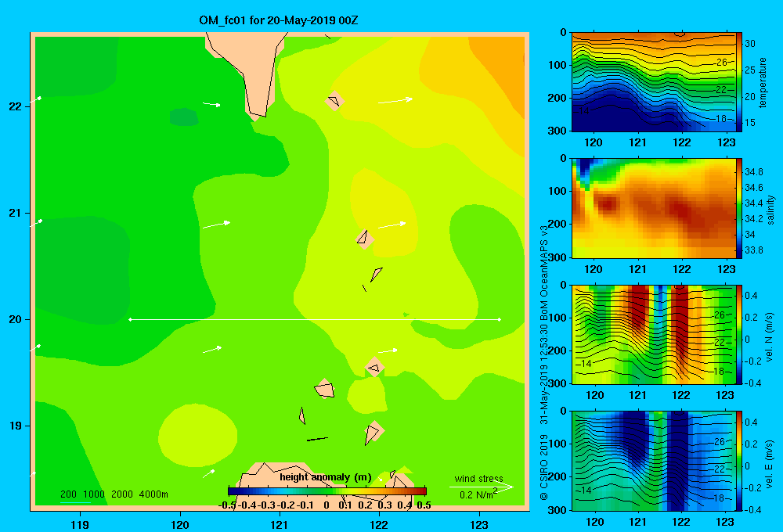Click the "30" tick on temperature colorbar
This screenshot has height=532, width=783.
tap(750, 43)
